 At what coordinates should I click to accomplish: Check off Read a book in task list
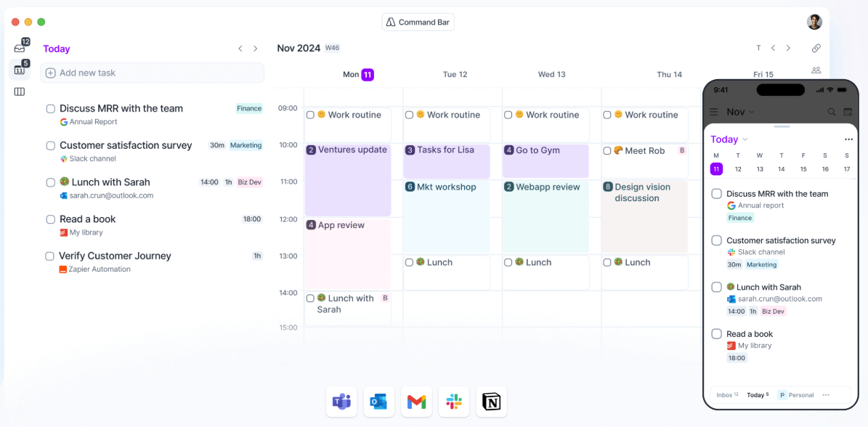click(x=50, y=219)
